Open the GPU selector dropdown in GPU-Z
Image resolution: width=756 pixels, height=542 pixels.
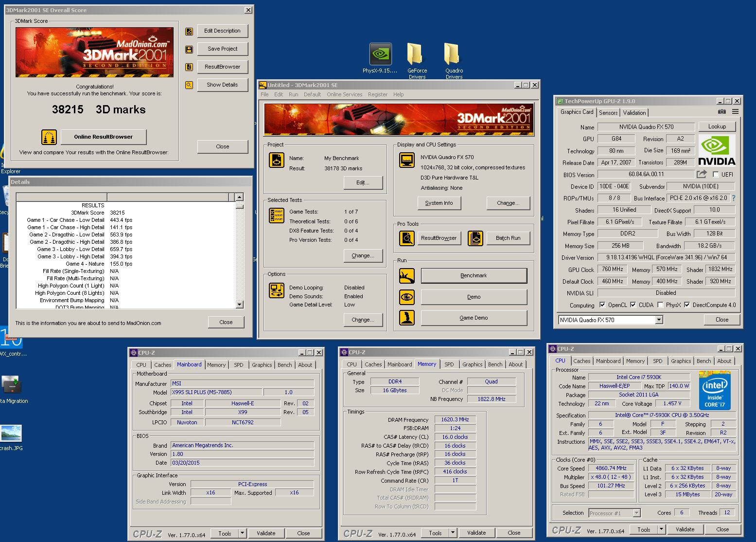pos(659,320)
